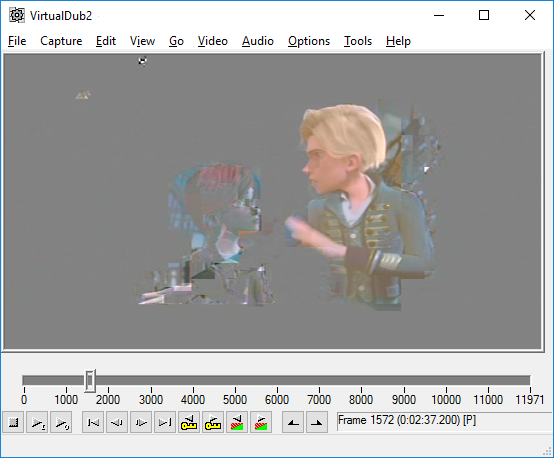The image size is (554, 458).
Task: Set selection start mark-in
Action: 293,422
